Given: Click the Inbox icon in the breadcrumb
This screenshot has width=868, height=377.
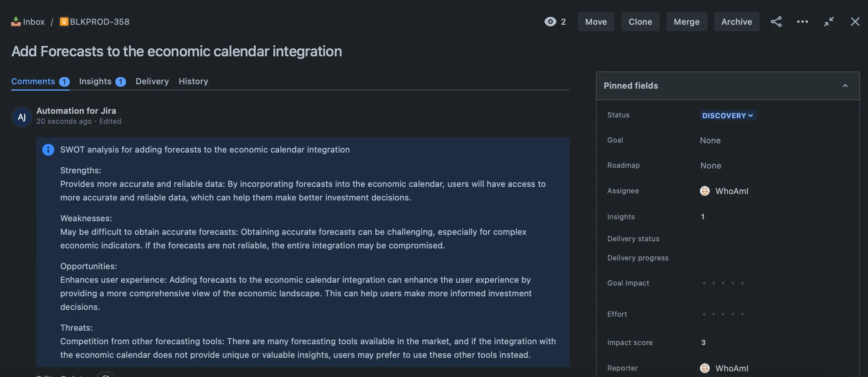Looking at the screenshot, I should [16, 21].
